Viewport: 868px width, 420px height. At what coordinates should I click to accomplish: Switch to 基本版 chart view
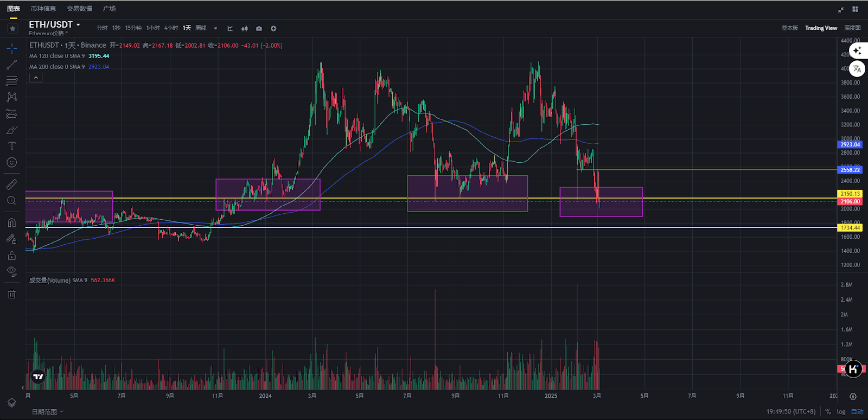pyautogui.click(x=789, y=28)
